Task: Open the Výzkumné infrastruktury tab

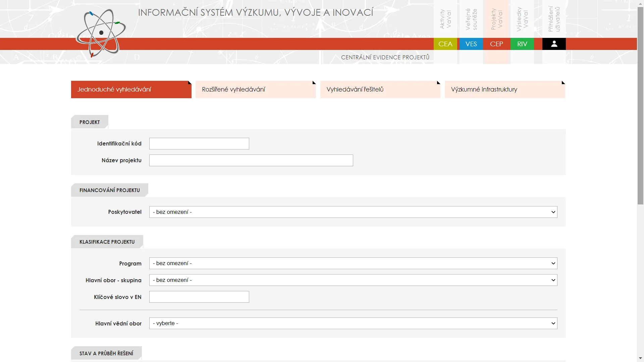Action: point(505,89)
